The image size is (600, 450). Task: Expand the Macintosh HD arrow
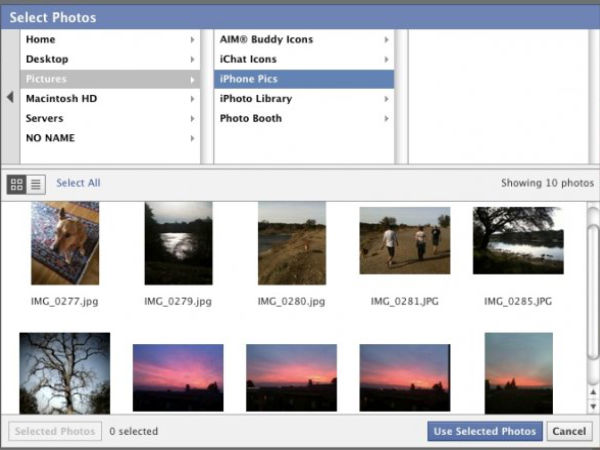click(x=191, y=99)
